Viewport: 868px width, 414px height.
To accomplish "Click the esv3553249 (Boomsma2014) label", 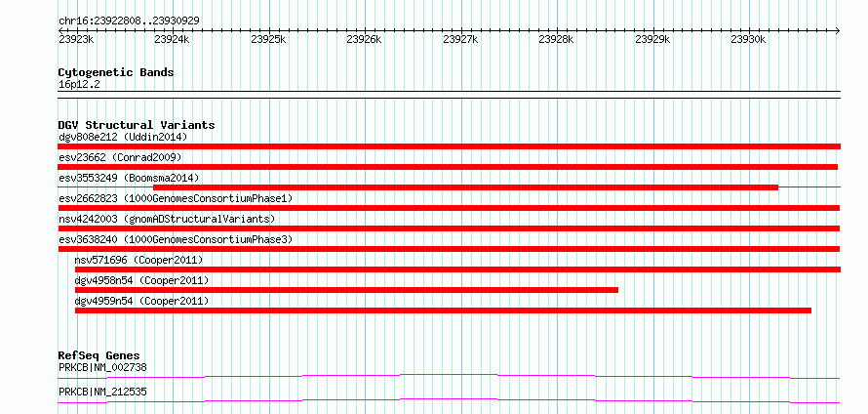I will coord(129,178).
